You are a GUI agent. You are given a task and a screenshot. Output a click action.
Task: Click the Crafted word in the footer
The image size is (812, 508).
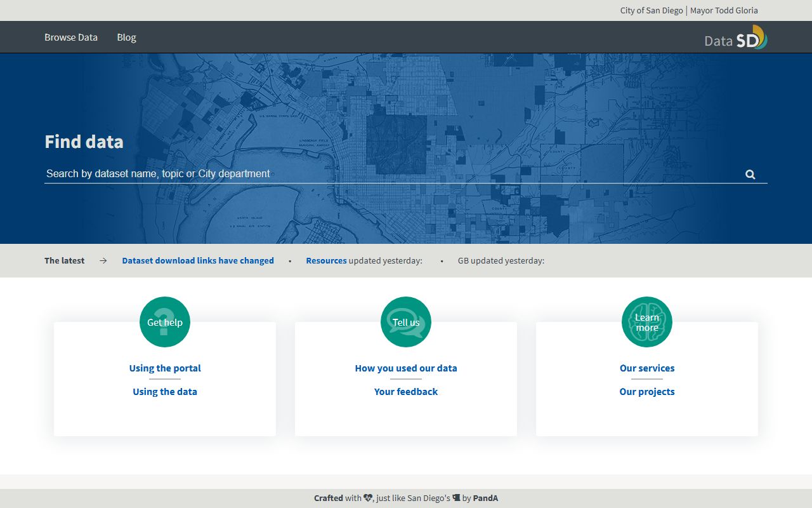328,498
